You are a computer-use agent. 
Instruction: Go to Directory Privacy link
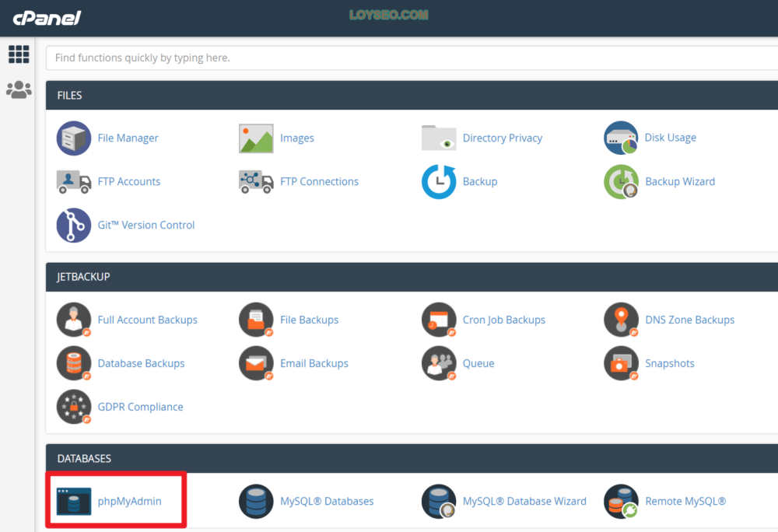[502, 138]
